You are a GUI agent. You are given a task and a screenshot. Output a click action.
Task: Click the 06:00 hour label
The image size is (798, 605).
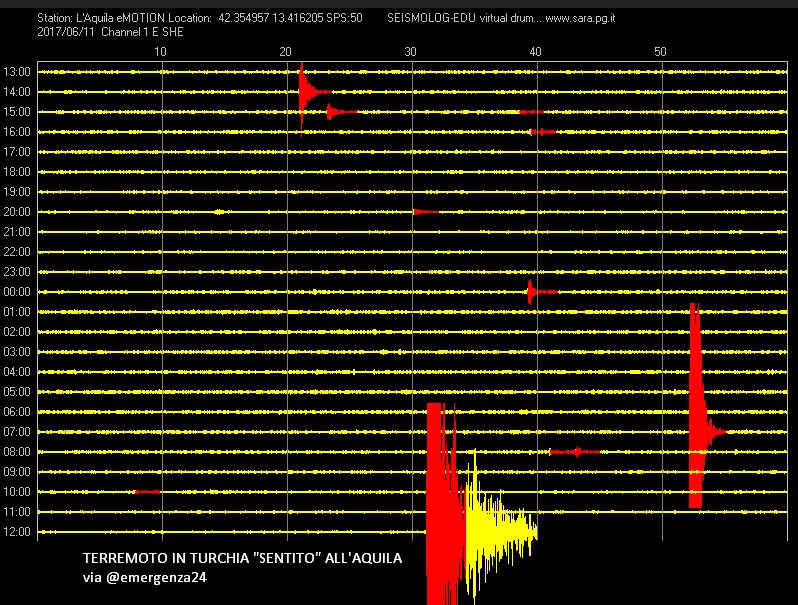pyautogui.click(x=17, y=412)
